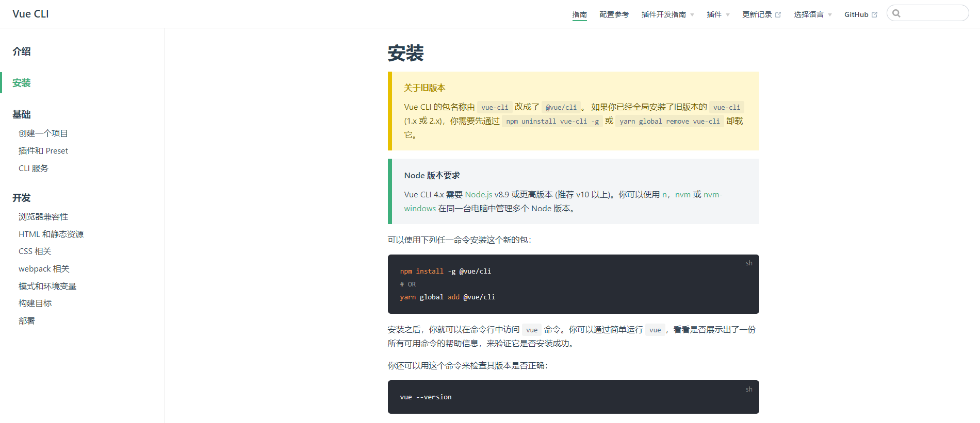Viewport: 980px width, 423px height.
Task: Open 浏览器兼容性 sidebar page
Action: click(43, 217)
